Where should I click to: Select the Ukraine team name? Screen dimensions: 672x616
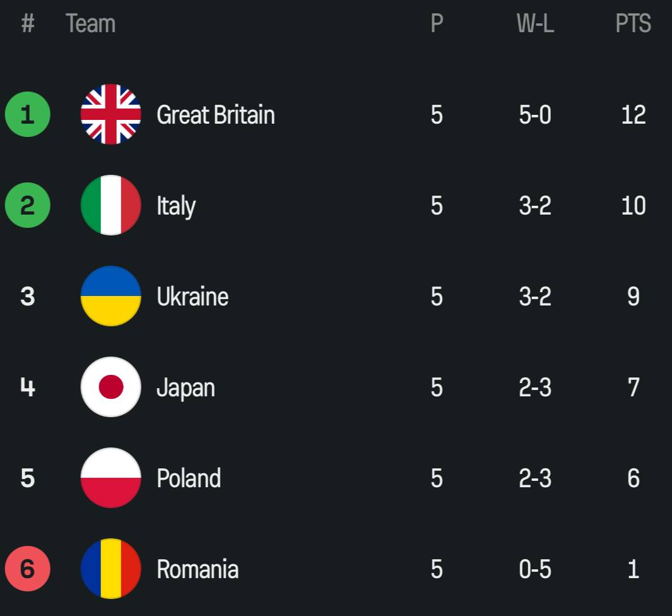[x=193, y=297]
